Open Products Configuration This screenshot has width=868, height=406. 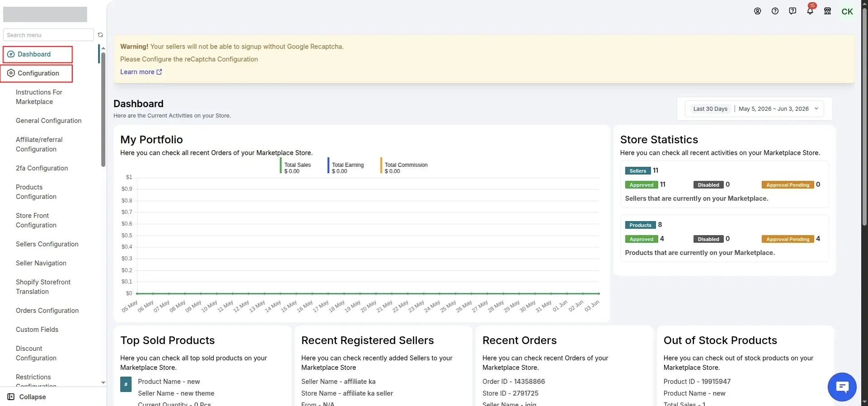(x=36, y=192)
